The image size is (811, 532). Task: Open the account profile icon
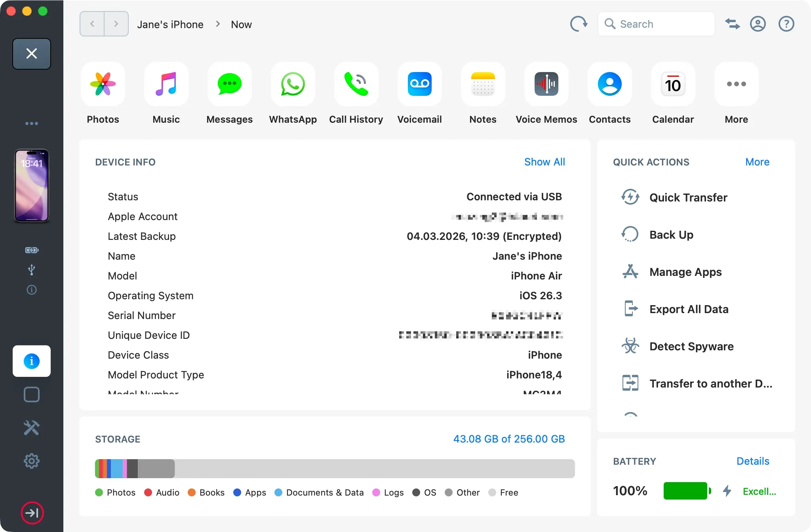click(758, 24)
